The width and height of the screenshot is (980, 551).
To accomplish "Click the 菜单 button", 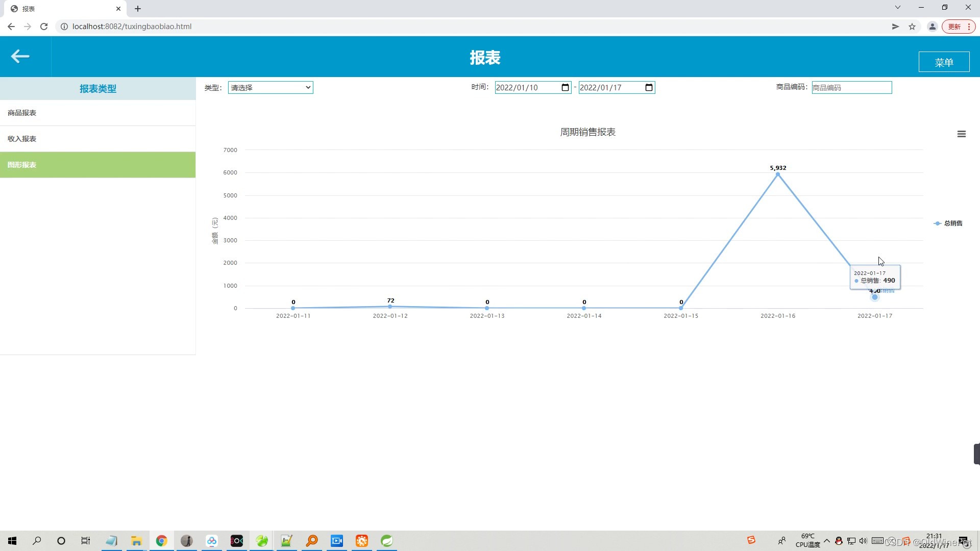I will click(944, 62).
